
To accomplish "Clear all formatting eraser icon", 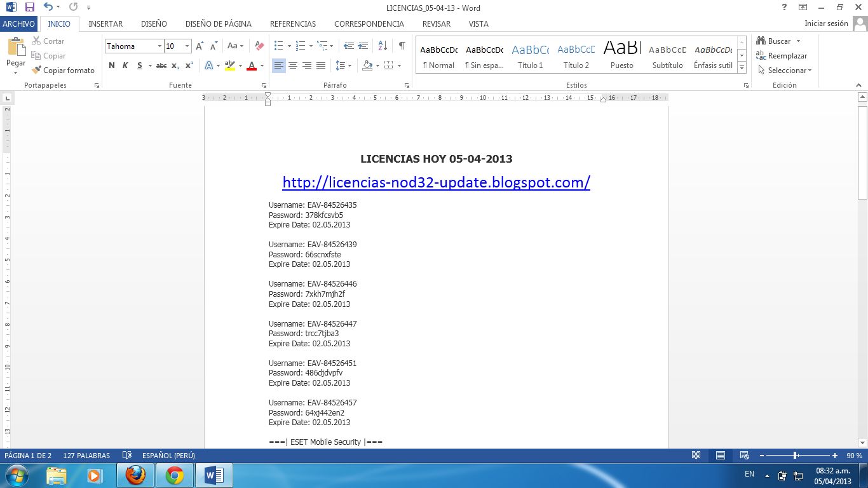I will coord(259,46).
